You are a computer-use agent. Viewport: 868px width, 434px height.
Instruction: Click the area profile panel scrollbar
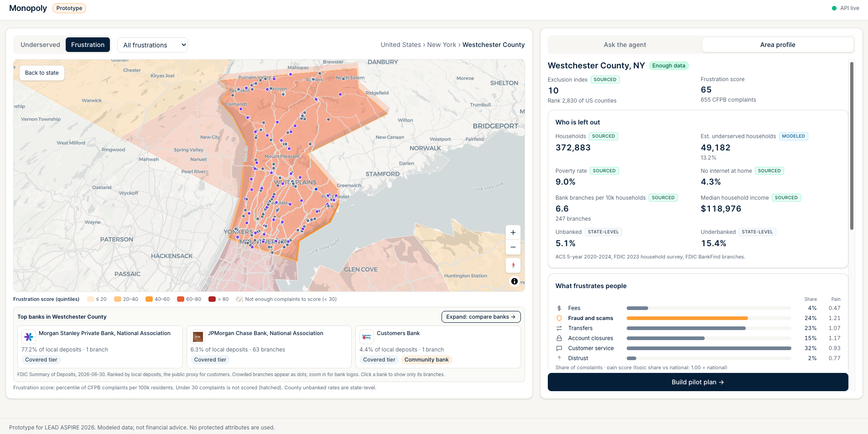click(x=852, y=146)
